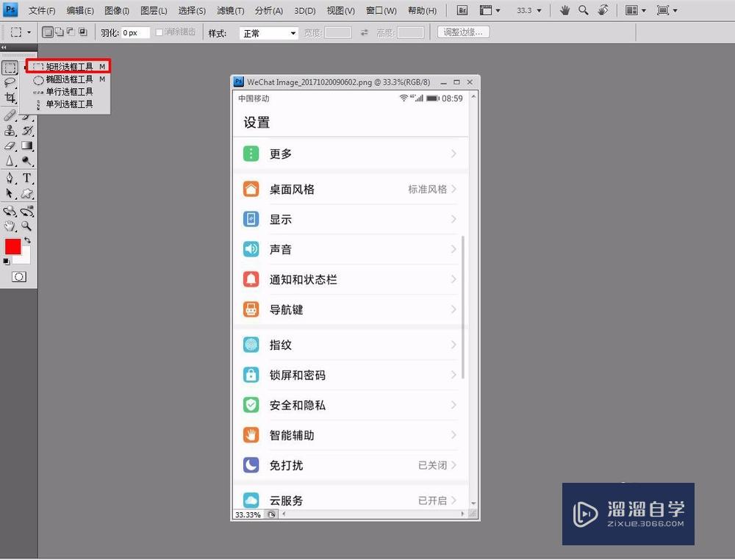Select the Crop tool

10,98
